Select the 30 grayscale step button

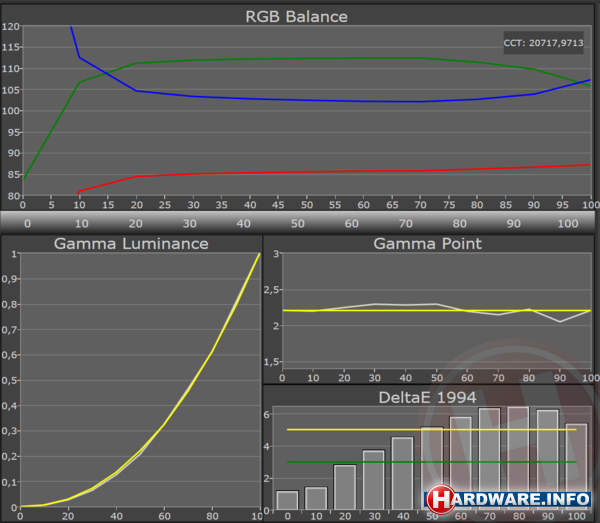tap(191, 222)
